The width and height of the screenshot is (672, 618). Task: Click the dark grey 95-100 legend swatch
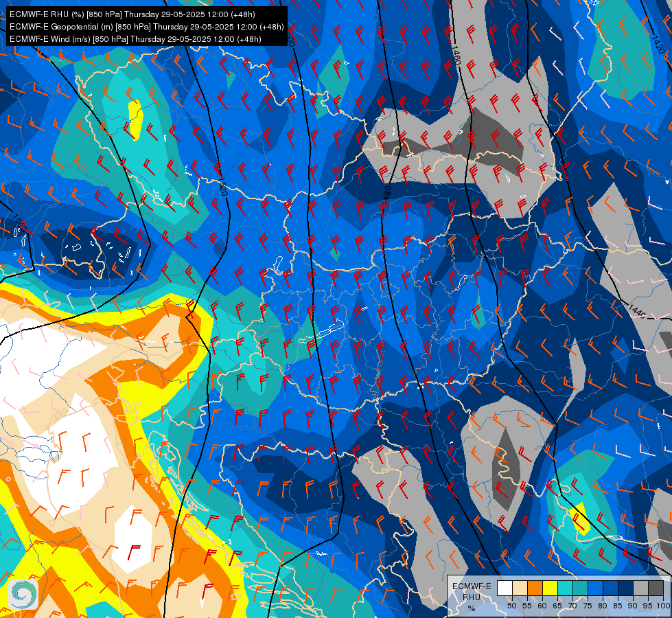coord(656,588)
